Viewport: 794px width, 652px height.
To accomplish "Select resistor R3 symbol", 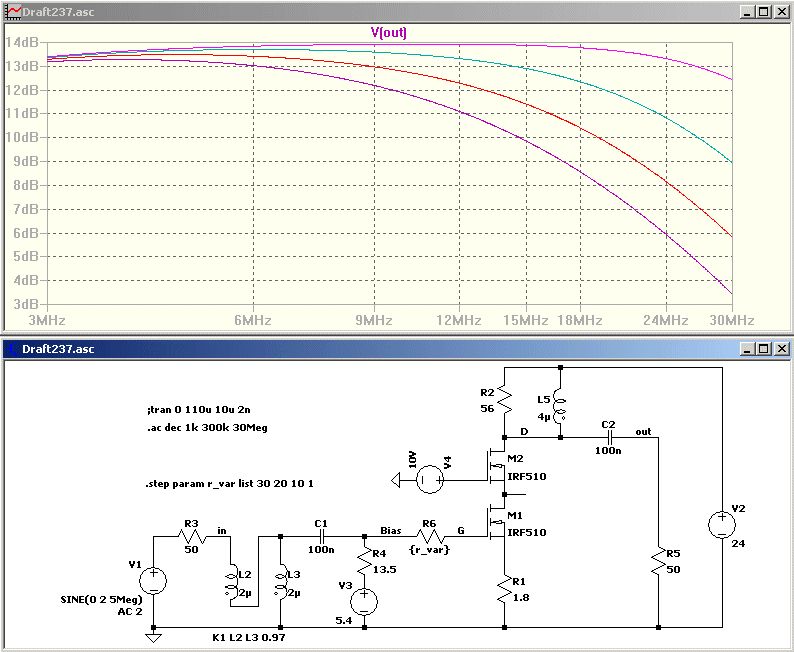I will (x=192, y=537).
